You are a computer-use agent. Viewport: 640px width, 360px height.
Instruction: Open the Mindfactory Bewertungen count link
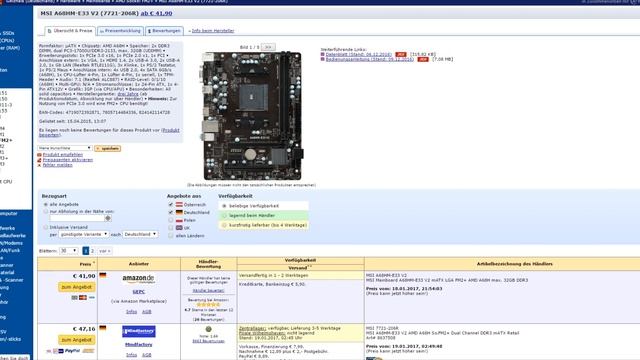209,341
